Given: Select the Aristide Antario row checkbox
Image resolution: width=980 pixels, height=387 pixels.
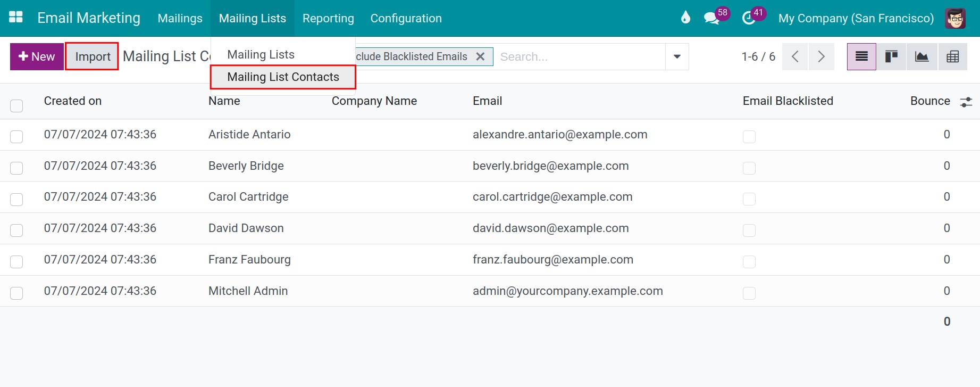Looking at the screenshot, I should [x=16, y=137].
